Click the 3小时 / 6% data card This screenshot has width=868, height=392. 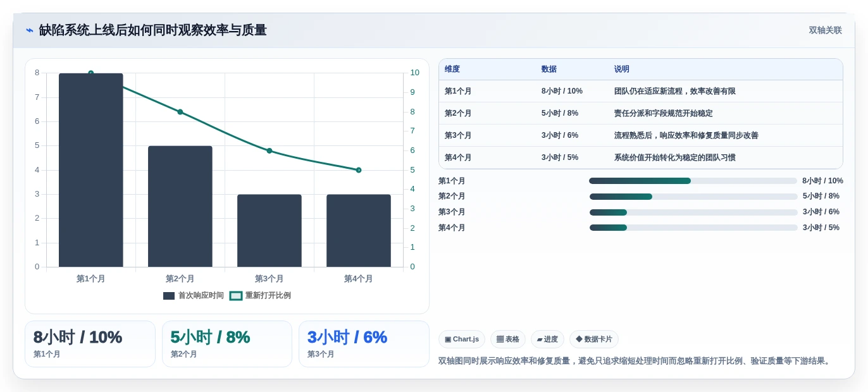(x=364, y=344)
